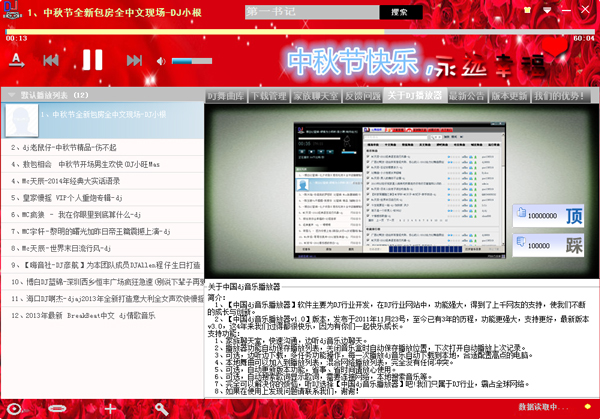600x419 pixels.
Task: Close the DJ player window
Action: point(585,10)
